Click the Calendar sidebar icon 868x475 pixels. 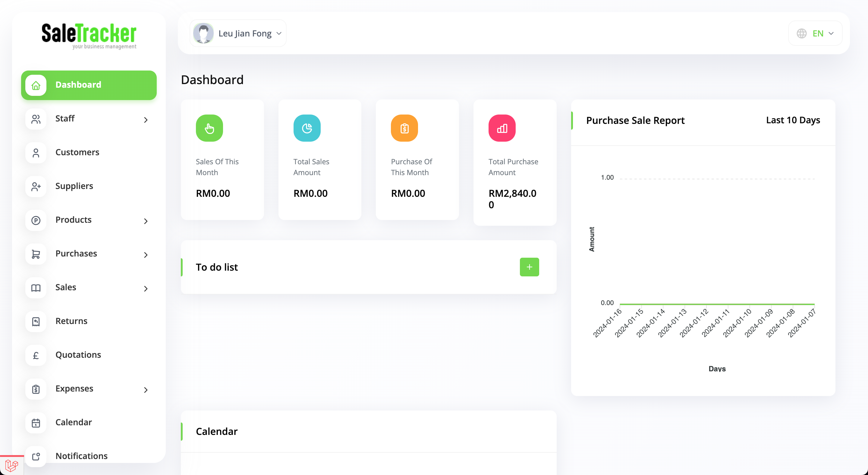(x=36, y=423)
